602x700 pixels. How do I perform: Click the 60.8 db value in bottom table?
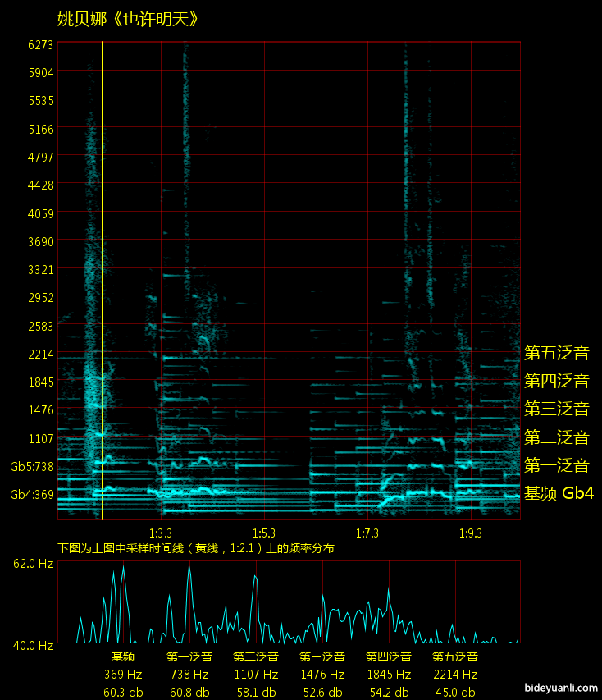pos(189,692)
